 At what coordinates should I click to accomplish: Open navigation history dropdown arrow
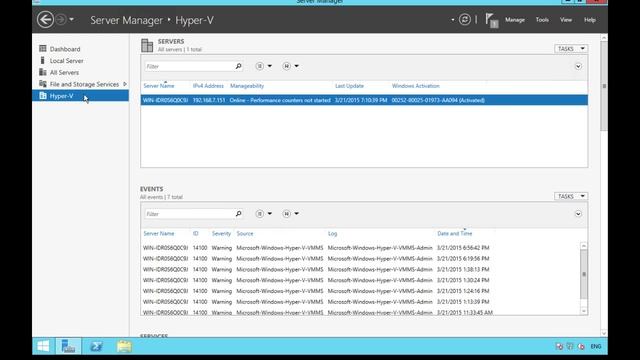coord(71,20)
